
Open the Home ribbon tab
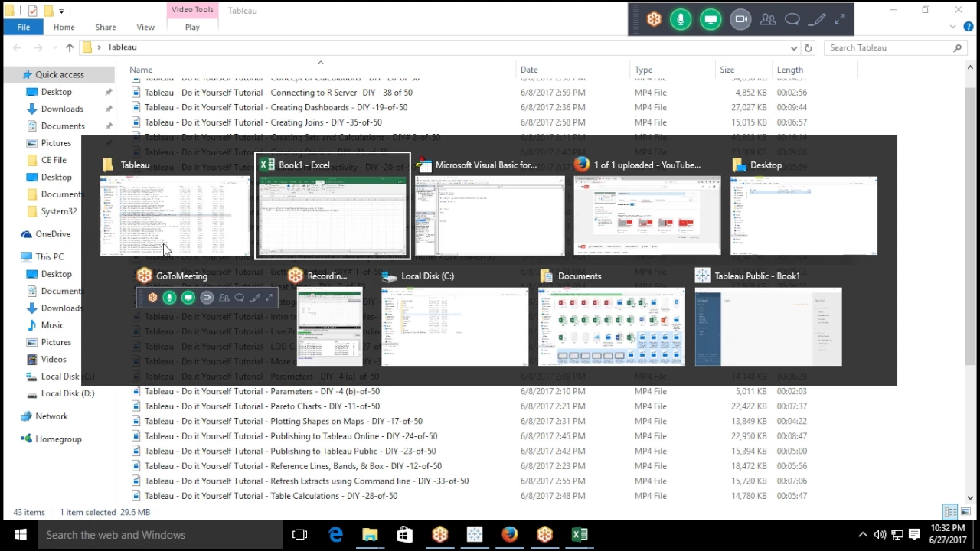[64, 27]
